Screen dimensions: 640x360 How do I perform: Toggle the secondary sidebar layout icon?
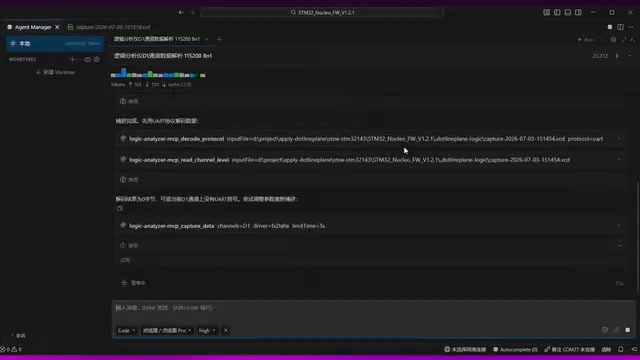(x=578, y=13)
